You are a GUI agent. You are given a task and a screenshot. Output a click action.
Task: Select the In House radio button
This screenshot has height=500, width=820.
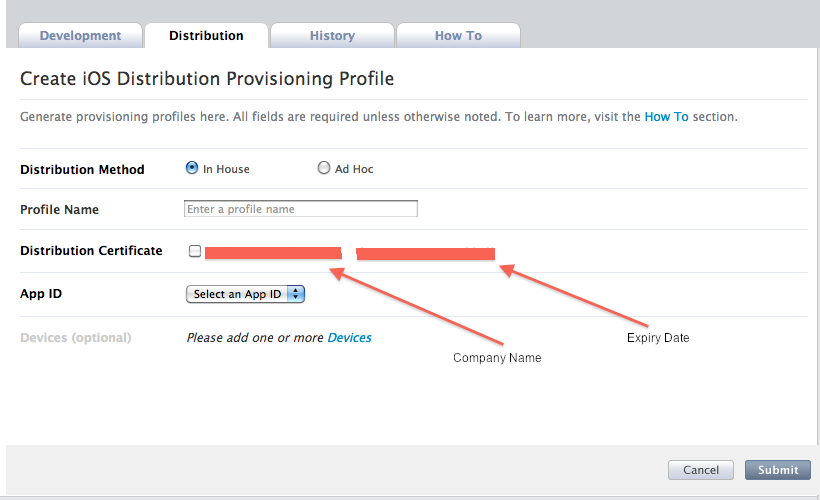[x=192, y=169]
